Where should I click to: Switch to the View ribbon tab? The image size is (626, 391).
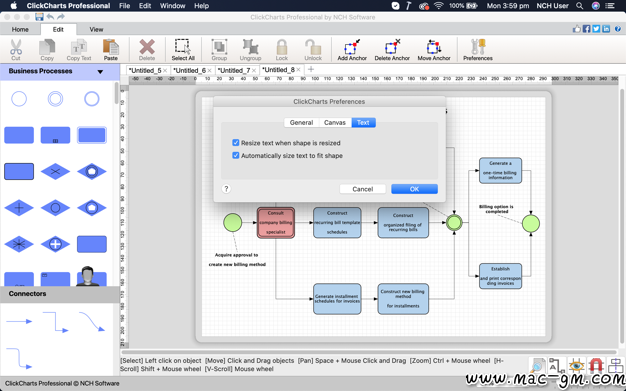click(x=96, y=29)
